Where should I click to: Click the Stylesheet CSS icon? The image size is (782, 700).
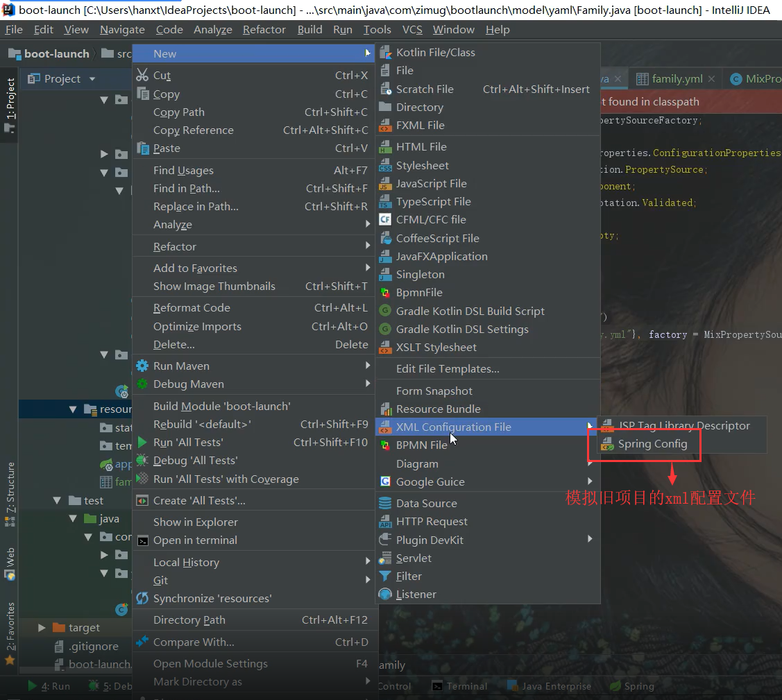click(385, 165)
